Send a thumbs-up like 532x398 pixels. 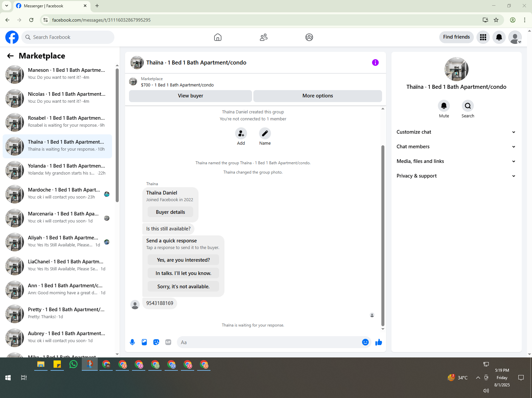pos(379,342)
